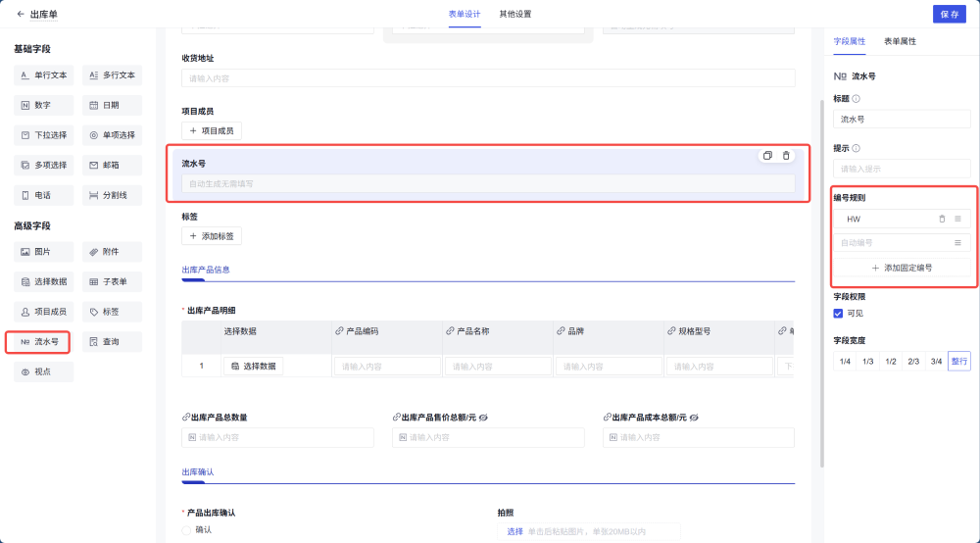Toggle the hidden-eye icon beside 出库产品售价总额
The height and width of the screenshot is (543, 980).
(484, 418)
